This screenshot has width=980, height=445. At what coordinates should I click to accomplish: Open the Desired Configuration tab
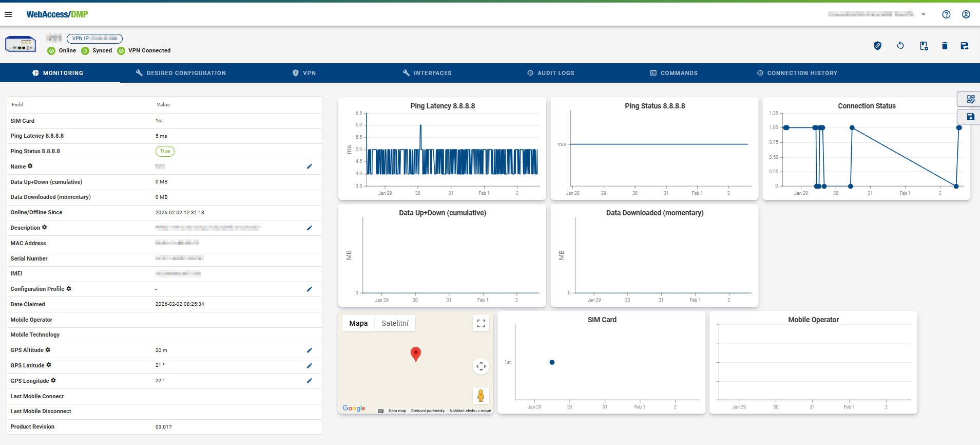181,73
